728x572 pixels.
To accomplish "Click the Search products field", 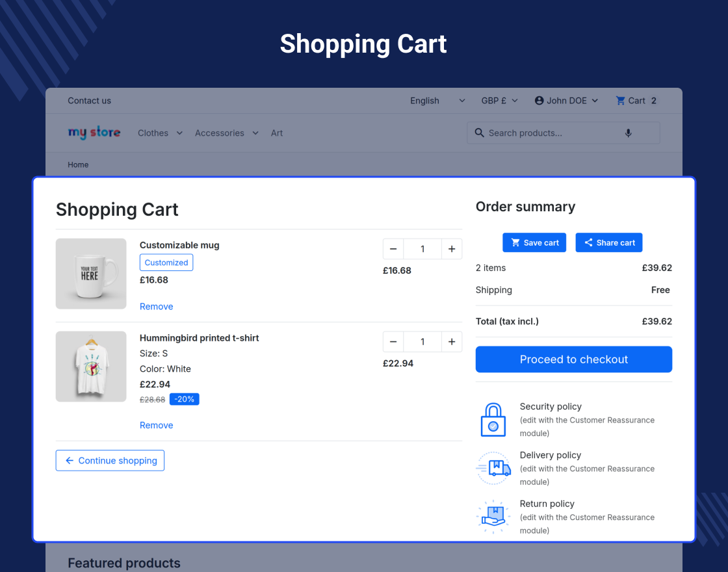I will [563, 133].
